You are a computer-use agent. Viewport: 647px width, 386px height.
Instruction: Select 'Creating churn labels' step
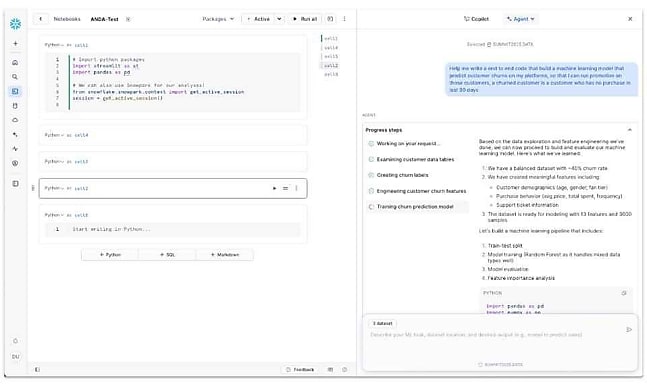[417, 175]
